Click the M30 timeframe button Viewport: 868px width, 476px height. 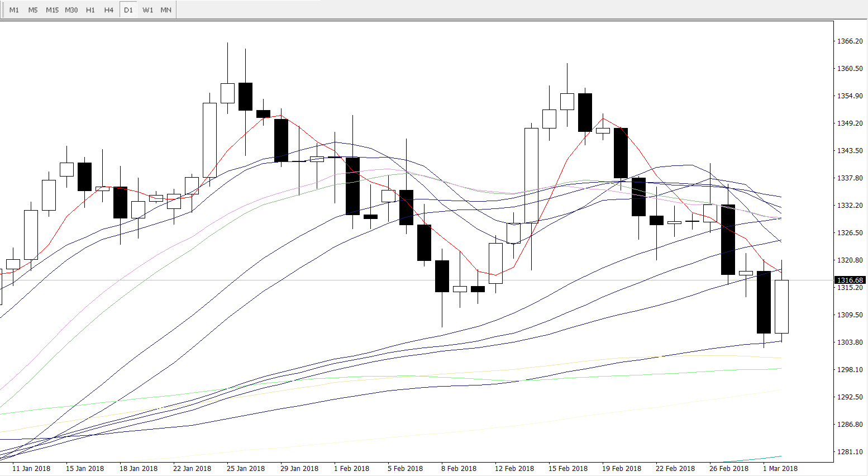71,10
